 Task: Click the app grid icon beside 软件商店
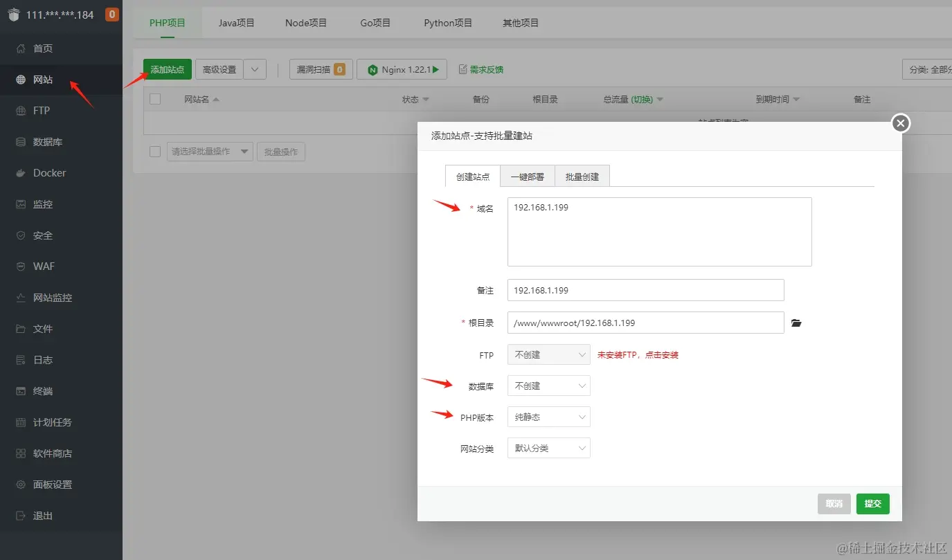(21, 453)
